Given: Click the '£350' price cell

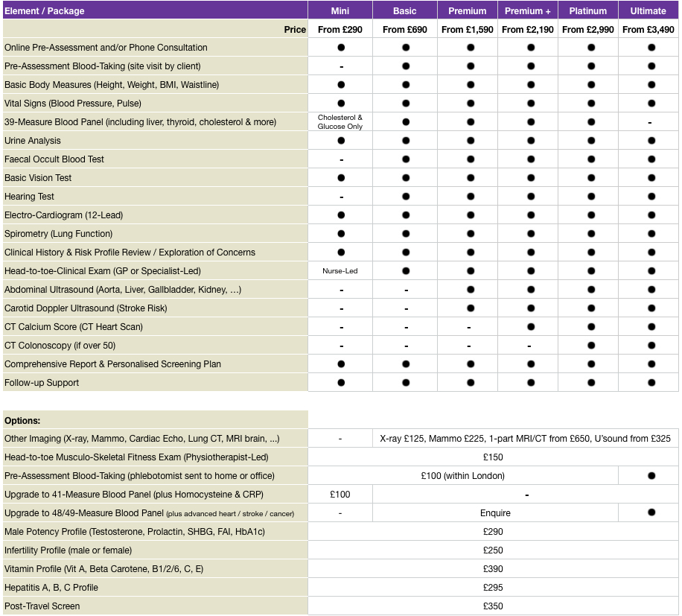Looking at the screenshot, I should tap(493, 606).
